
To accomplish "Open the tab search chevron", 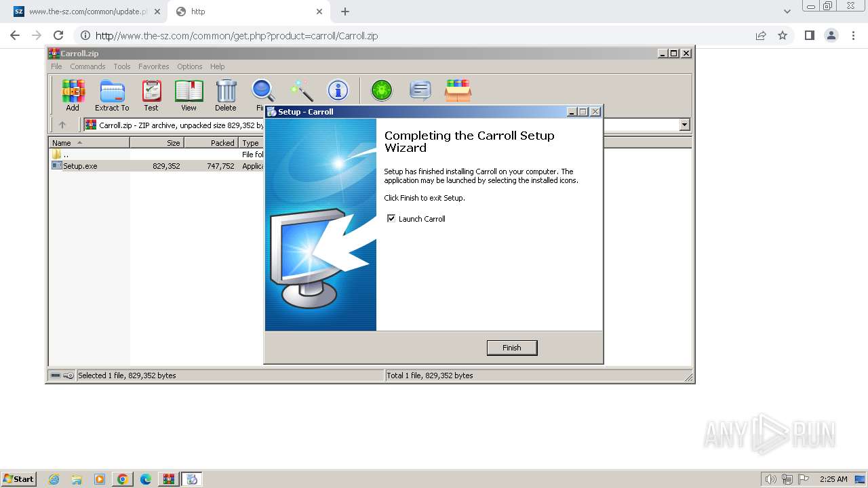I will (x=787, y=12).
